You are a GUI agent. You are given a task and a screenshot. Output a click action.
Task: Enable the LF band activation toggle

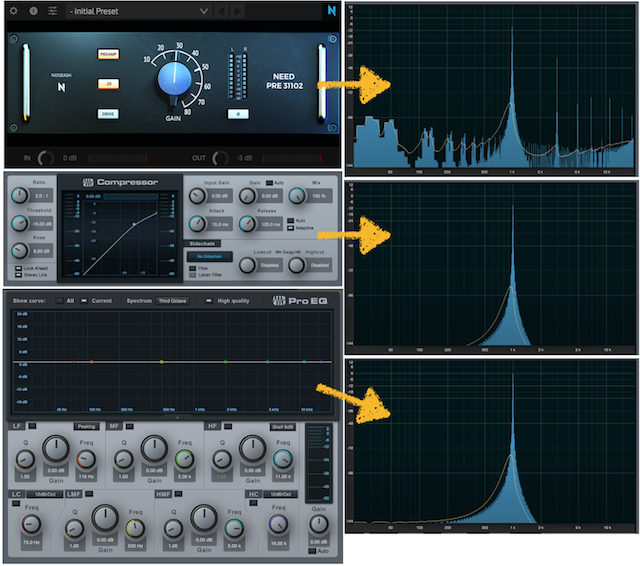tap(32, 426)
